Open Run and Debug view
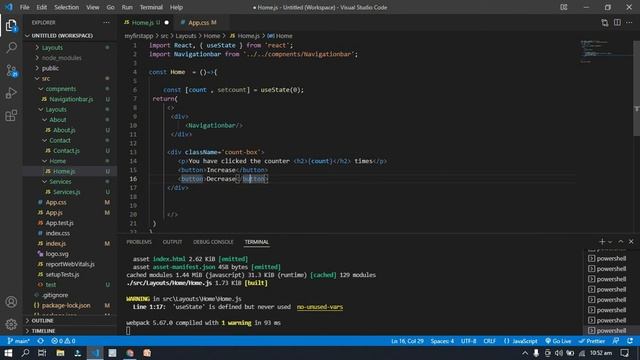Viewport: 640px width, 360px height. tap(11, 93)
